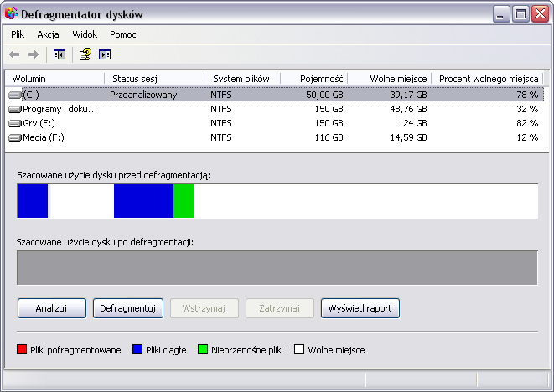Image resolution: width=554 pixels, height=392 pixels.
Task: Click the Zatrzymaj button
Action: [280, 308]
